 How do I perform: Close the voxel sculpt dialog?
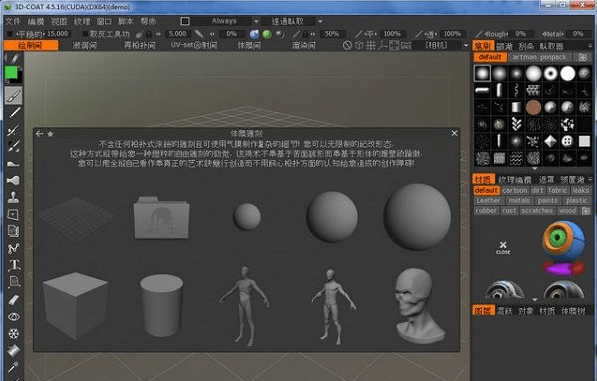[454, 134]
